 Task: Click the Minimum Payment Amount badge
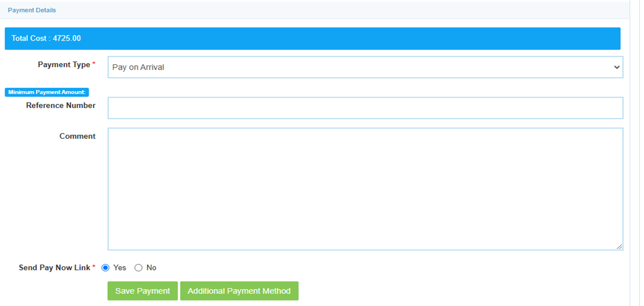pos(47,92)
